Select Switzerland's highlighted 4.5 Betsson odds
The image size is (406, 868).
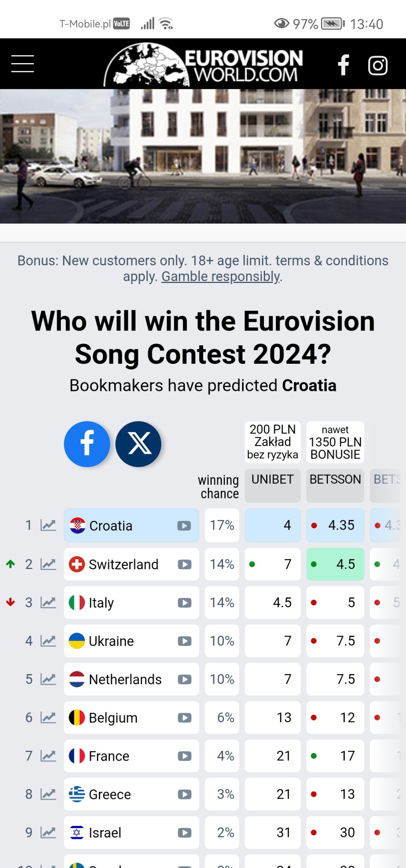[x=335, y=564]
